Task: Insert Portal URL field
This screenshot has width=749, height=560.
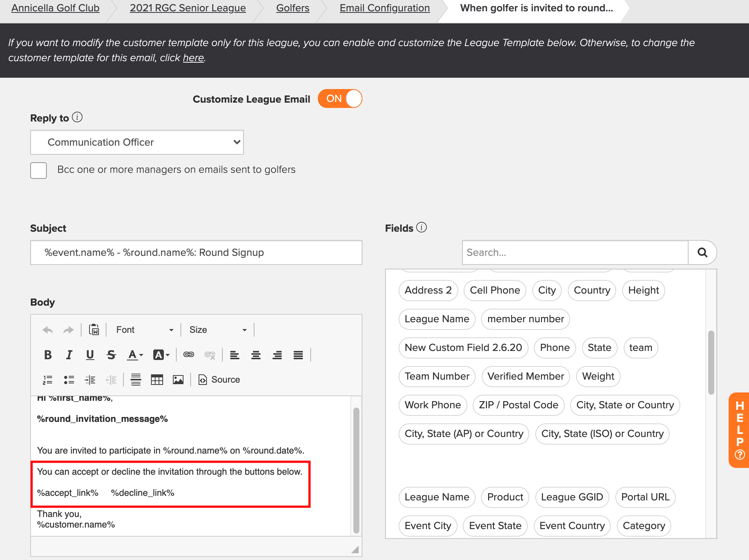Action: click(x=645, y=497)
